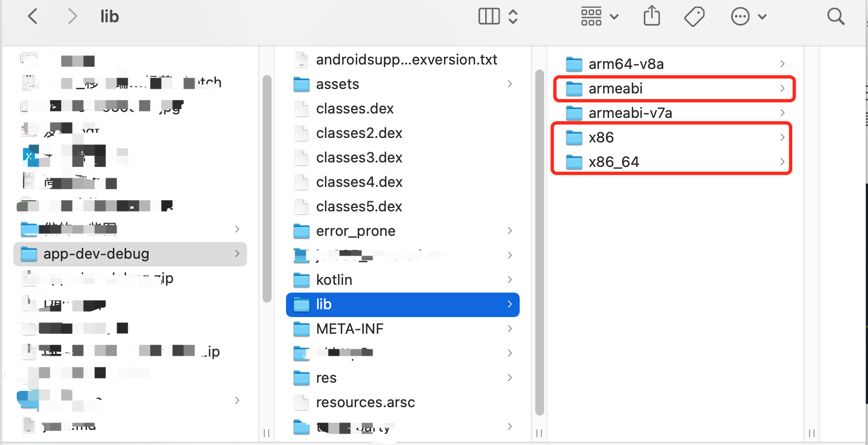Image resolution: width=868 pixels, height=445 pixels.
Task: Open the More actions ellipsis icon
Action: click(x=740, y=16)
